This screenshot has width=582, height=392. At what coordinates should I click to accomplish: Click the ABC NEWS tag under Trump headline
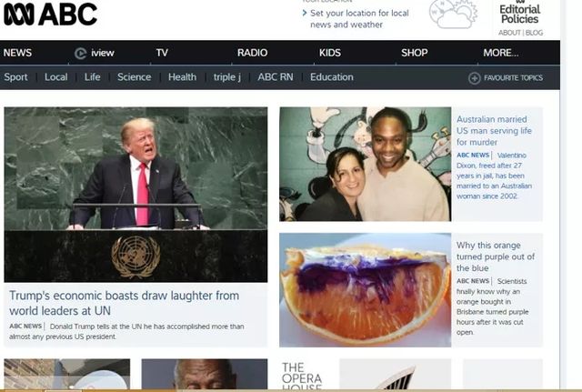(25, 326)
